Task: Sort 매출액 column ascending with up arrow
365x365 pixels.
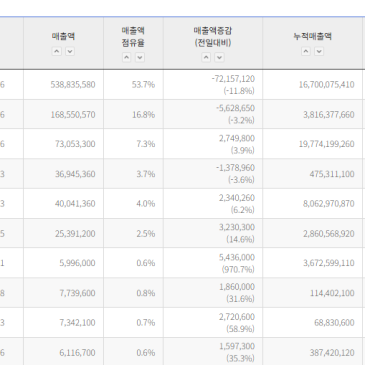Action: [57, 51]
